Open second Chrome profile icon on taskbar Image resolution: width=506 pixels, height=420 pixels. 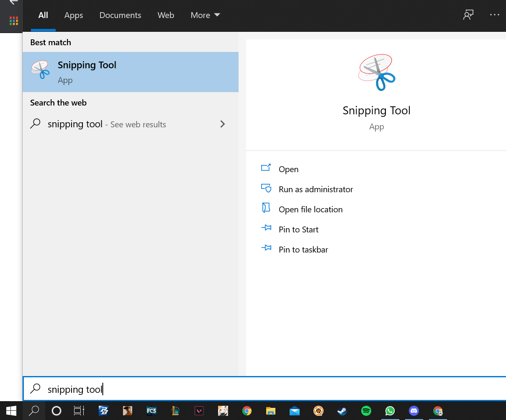click(x=438, y=411)
